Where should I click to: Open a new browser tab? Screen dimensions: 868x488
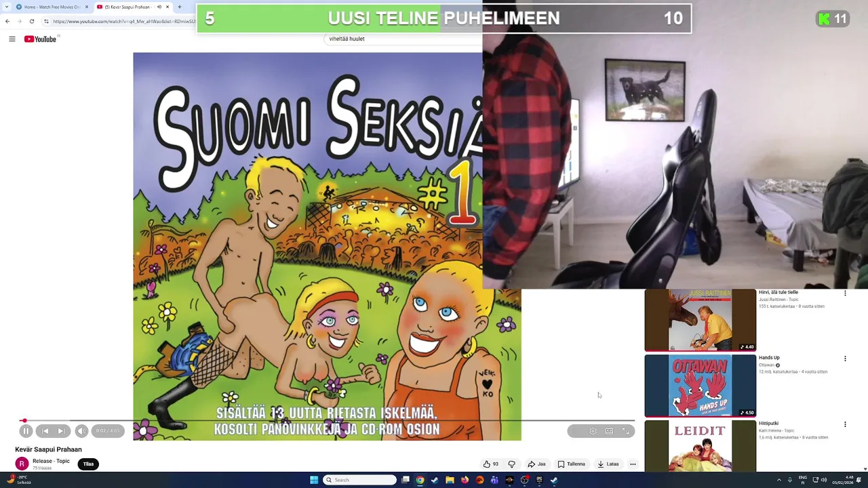179,7
